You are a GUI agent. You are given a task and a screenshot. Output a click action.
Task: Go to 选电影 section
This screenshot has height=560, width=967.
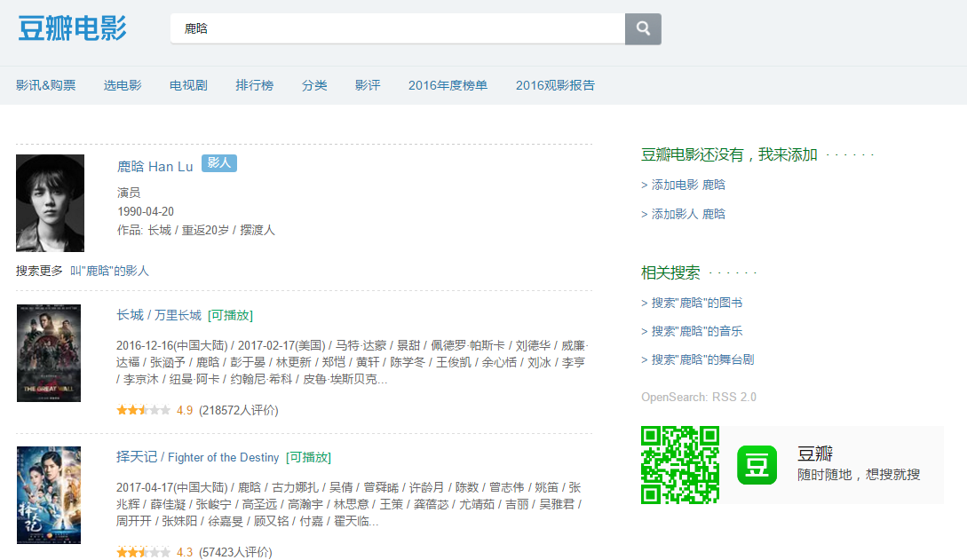(123, 85)
